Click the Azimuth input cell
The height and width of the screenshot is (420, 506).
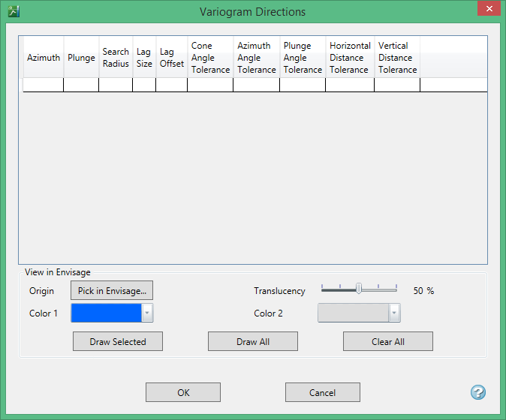pyautogui.click(x=44, y=85)
